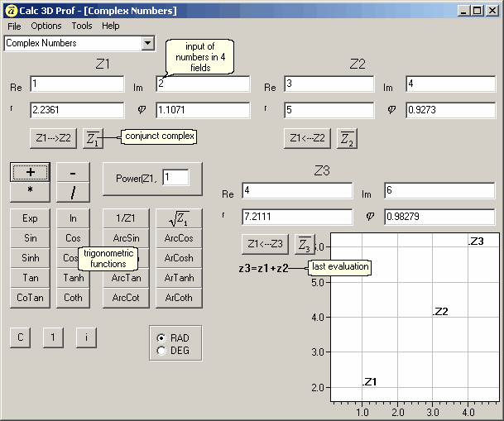Open the Help menu
This screenshot has width=504, height=421.
point(111,26)
